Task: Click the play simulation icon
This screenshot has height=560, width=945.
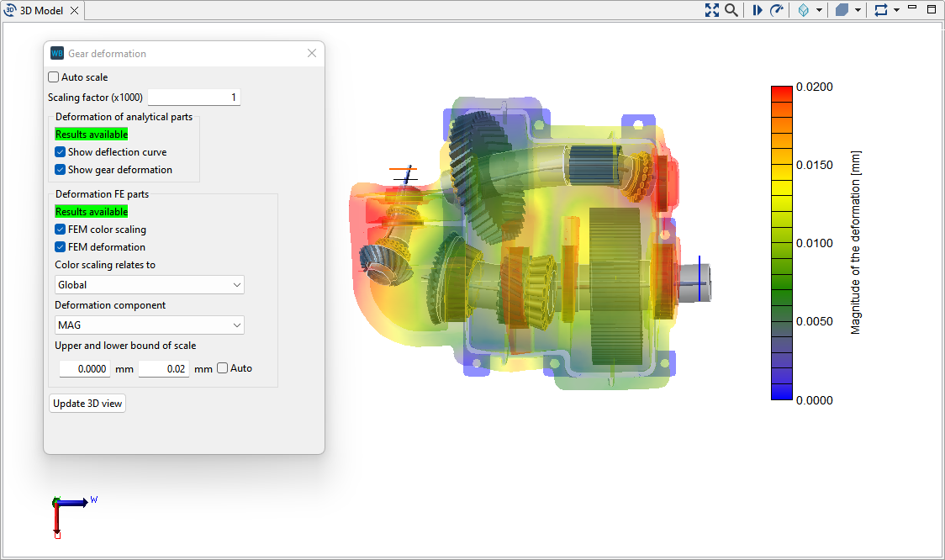Action: click(758, 9)
